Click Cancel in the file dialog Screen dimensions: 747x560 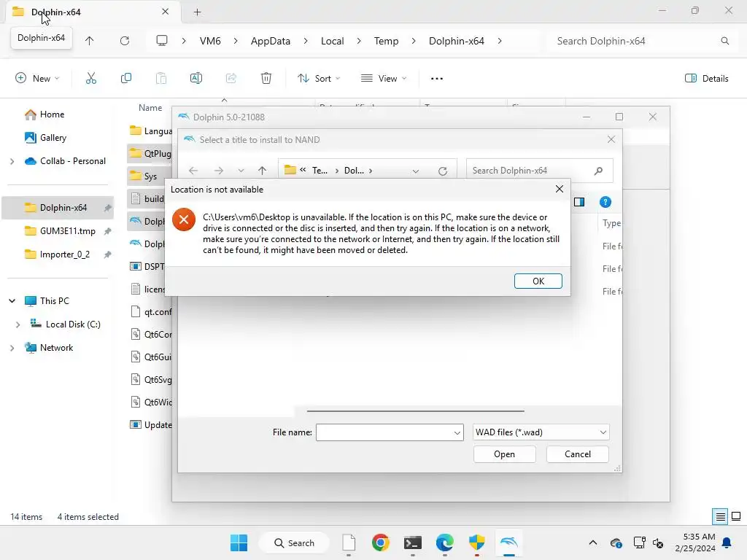pyautogui.click(x=578, y=454)
